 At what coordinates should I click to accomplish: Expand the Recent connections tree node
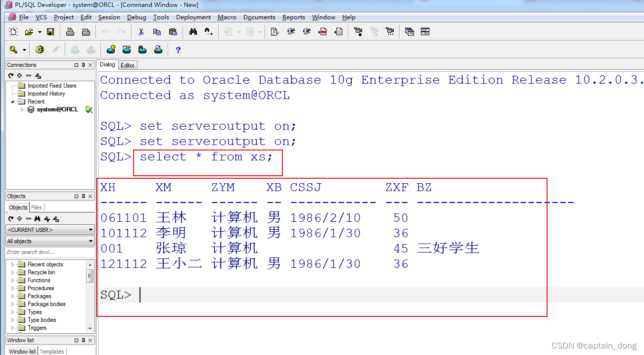(12, 101)
